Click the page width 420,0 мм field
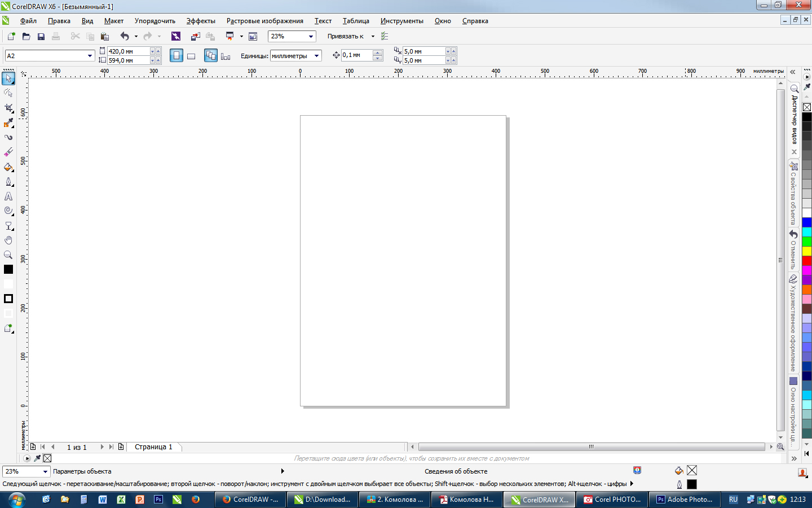The image size is (812, 508). tap(129, 51)
